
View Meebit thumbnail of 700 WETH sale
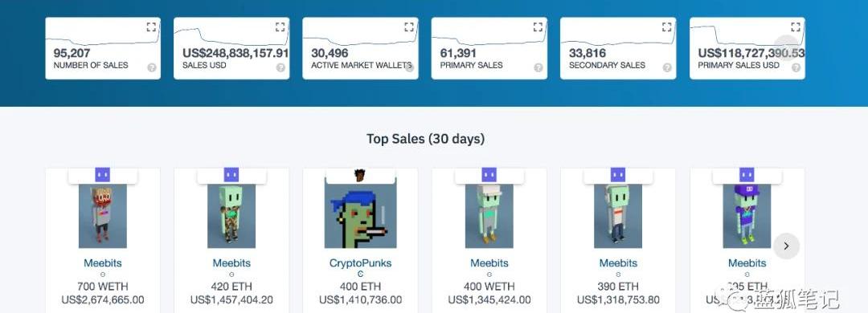coord(102,216)
